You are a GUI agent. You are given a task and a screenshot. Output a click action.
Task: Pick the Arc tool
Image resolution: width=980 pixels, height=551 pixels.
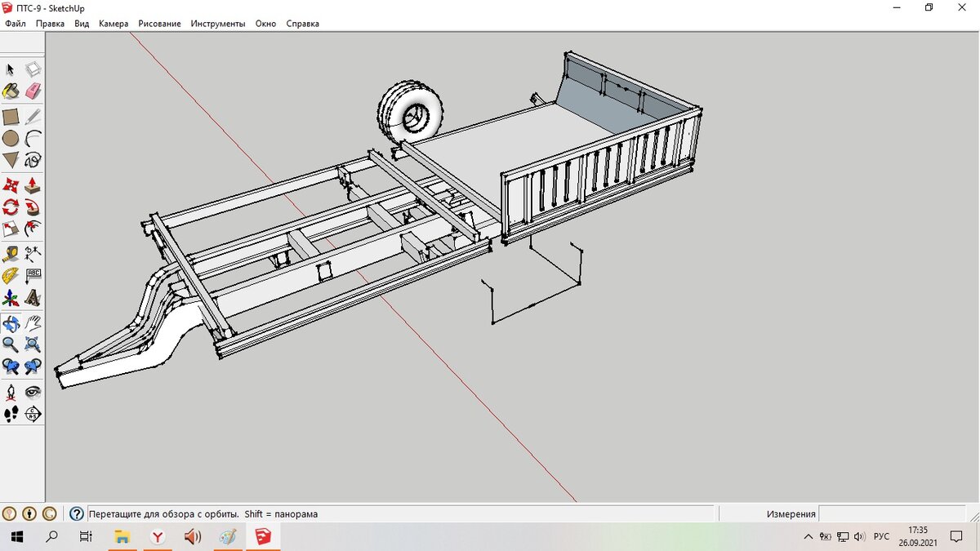pyautogui.click(x=33, y=138)
